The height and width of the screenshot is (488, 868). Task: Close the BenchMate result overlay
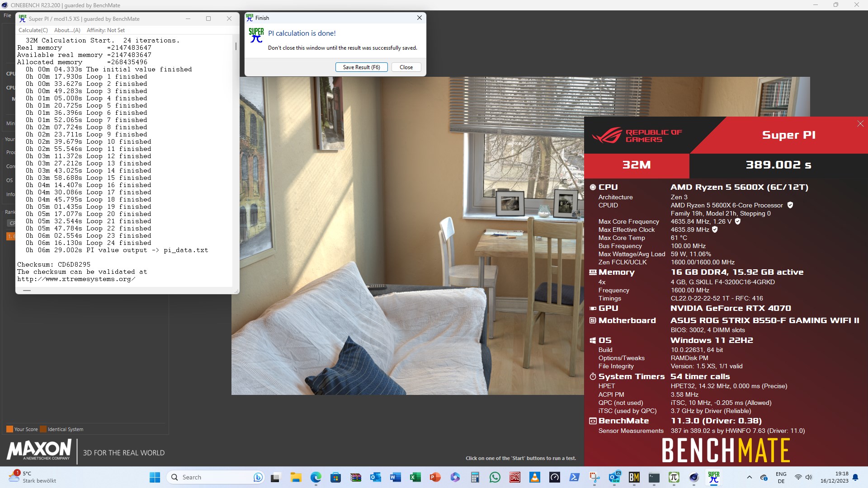coord(860,124)
